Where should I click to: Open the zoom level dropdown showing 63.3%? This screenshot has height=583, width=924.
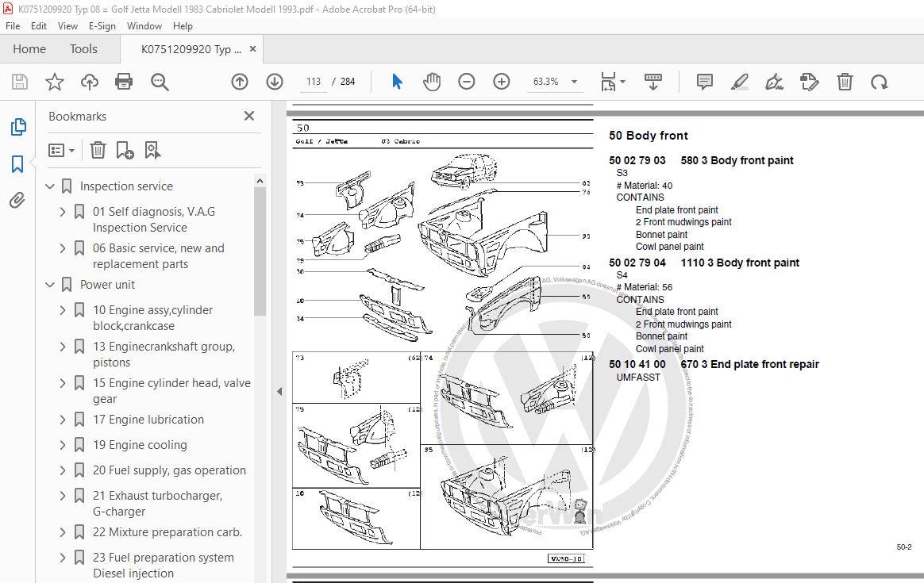tap(574, 82)
